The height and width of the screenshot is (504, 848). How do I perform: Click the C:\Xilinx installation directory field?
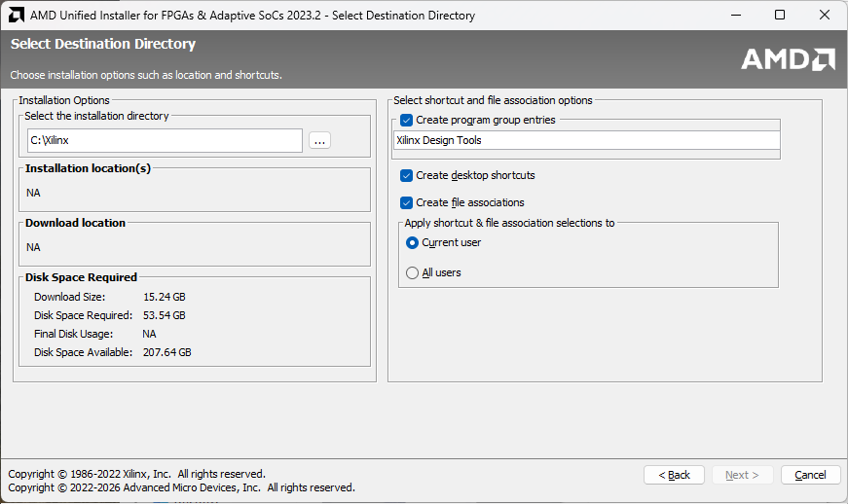tap(165, 140)
